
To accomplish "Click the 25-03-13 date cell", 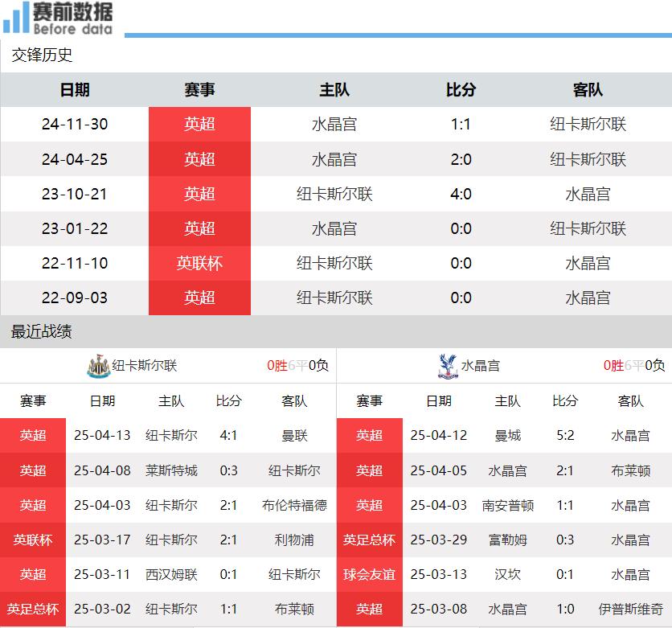I will tap(438, 574).
